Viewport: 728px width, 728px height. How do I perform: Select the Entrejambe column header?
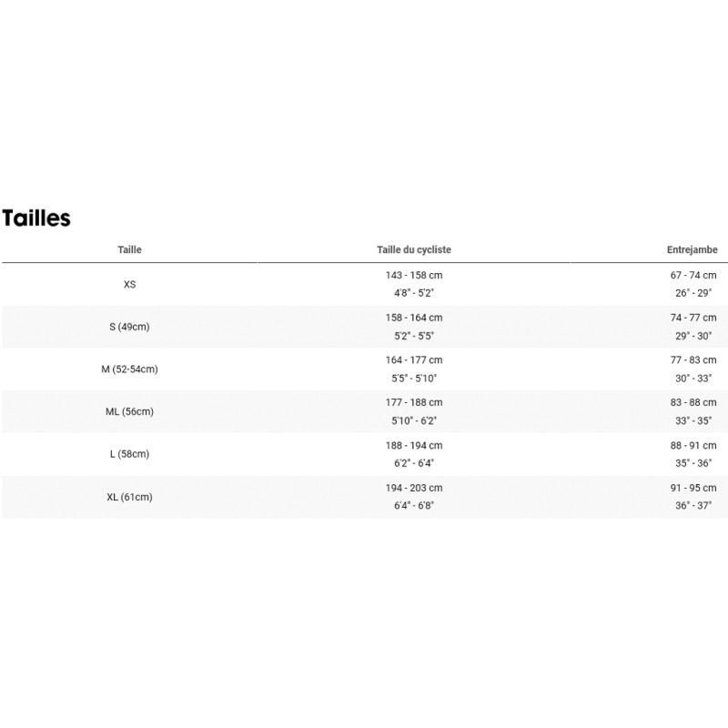(x=692, y=249)
